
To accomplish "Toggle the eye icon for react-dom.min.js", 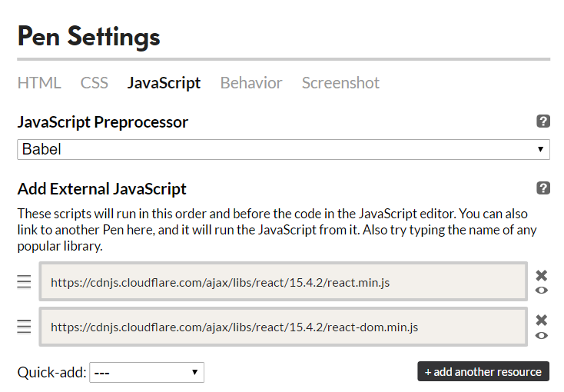I will [542, 335].
